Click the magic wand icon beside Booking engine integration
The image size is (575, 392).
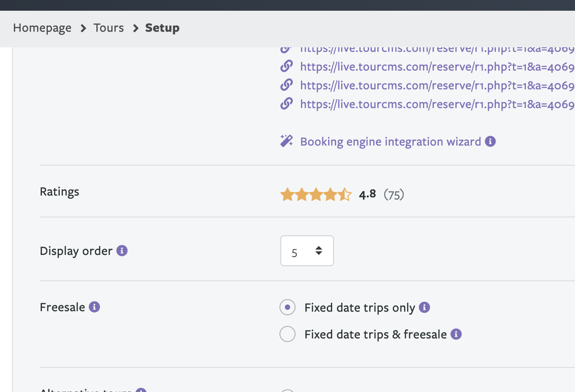coord(286,142)
